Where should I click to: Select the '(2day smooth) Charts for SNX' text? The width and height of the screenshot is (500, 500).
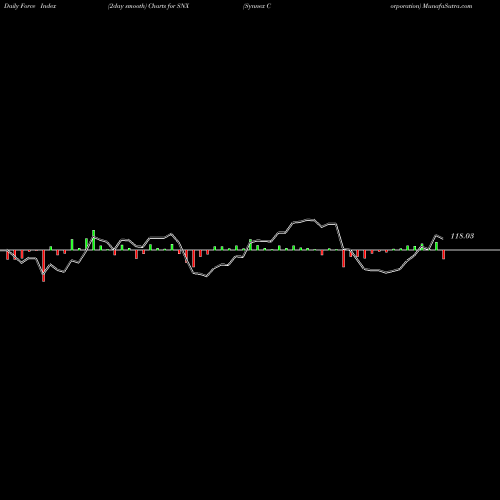(148, 6)
